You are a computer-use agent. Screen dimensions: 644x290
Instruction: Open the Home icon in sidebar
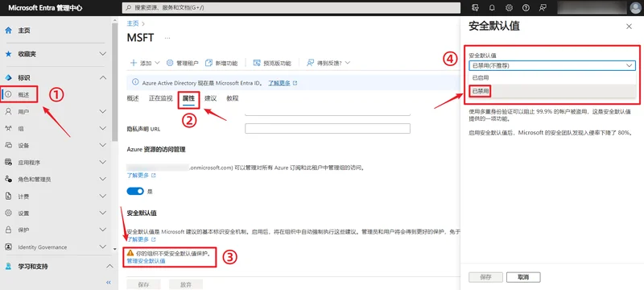point(8,31)
